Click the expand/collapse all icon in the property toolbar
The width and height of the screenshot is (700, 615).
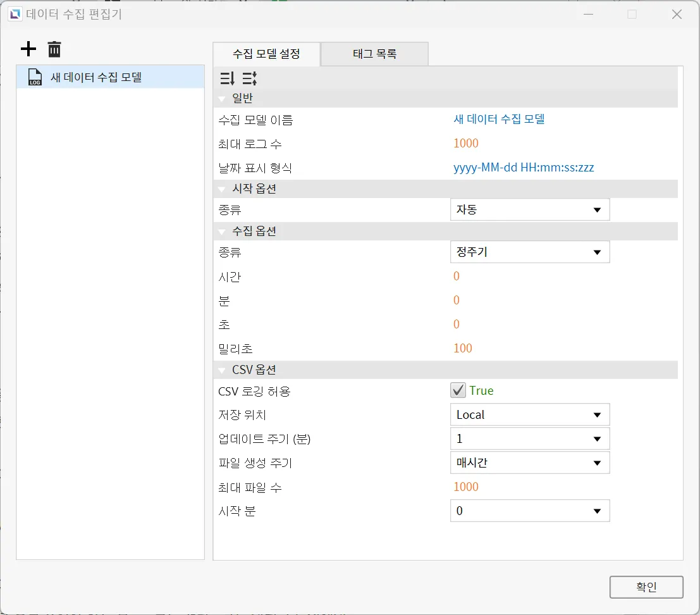[250, 78]
